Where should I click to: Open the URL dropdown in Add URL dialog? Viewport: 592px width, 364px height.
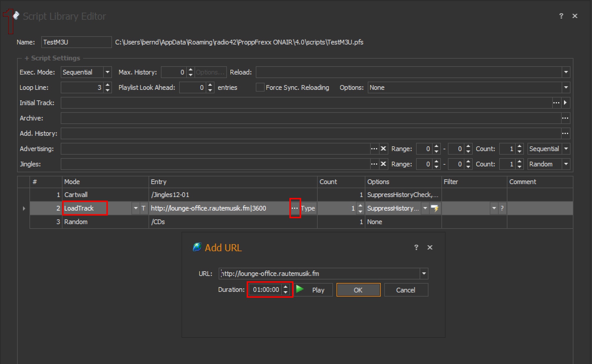[424, 274]
